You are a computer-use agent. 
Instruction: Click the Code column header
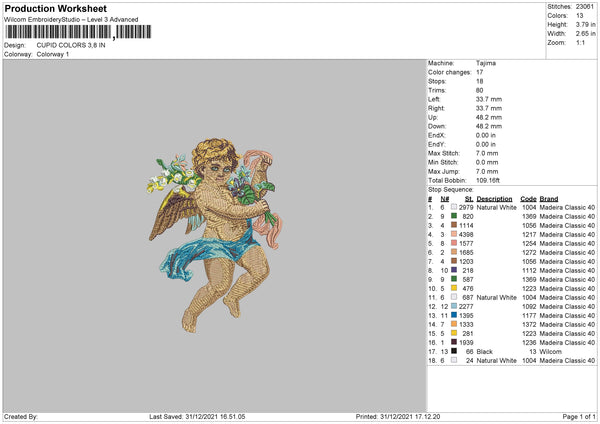click(x=528, y=199)
